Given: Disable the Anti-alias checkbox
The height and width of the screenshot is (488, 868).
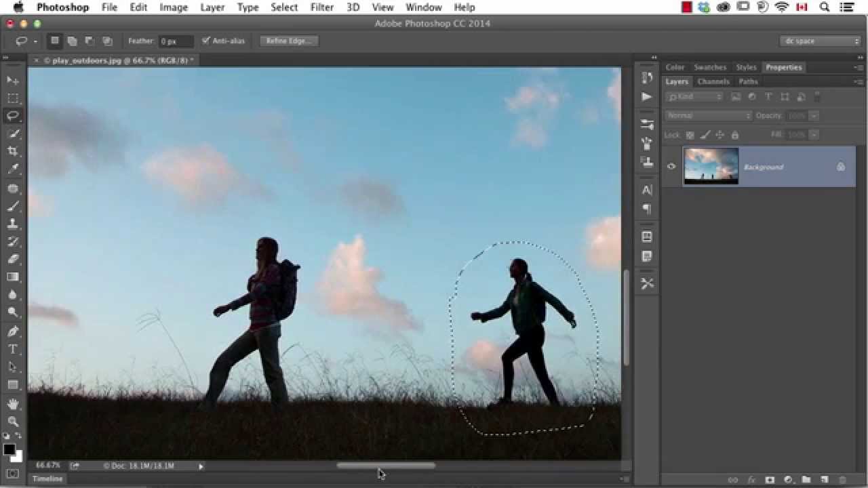Looking at the screenshot, I should (206, 41).
